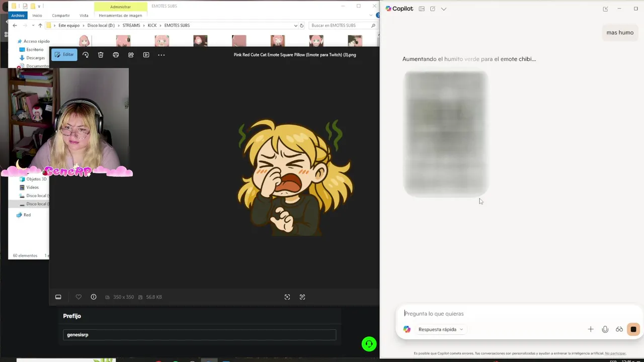The height and width of the screenshot is (362, 644).
Task: Open the blurred generating image preview
Action: (x=446, y=134)
